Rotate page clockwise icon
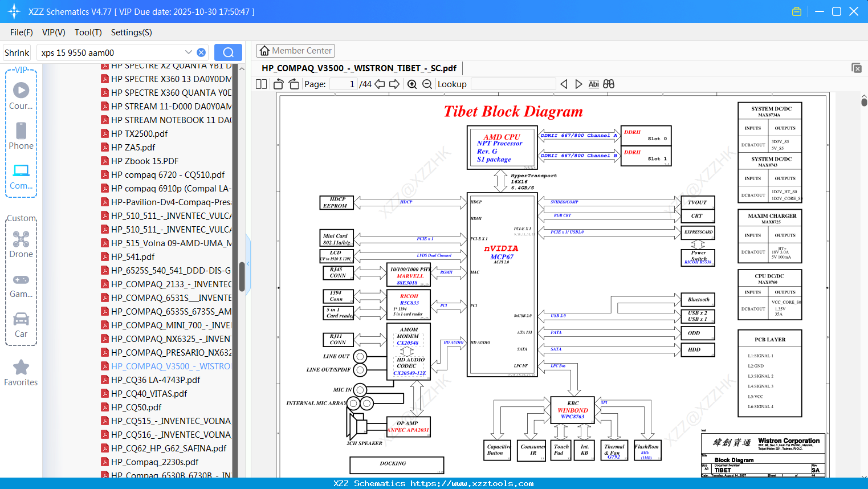This screenshot has height=489, width=868. [294, 84]
